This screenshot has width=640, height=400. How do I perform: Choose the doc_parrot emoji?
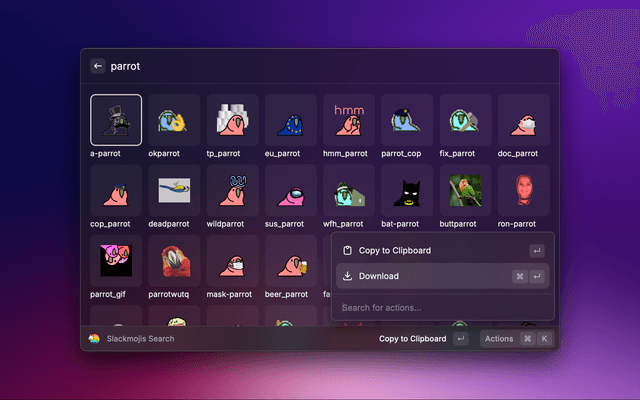[x=523, y=120]
